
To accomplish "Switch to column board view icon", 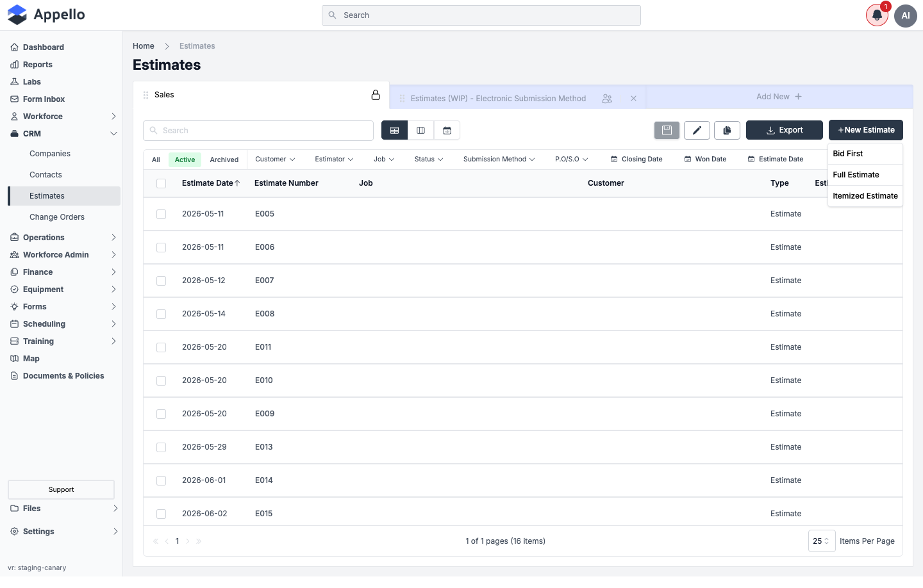I will point(420,130).
